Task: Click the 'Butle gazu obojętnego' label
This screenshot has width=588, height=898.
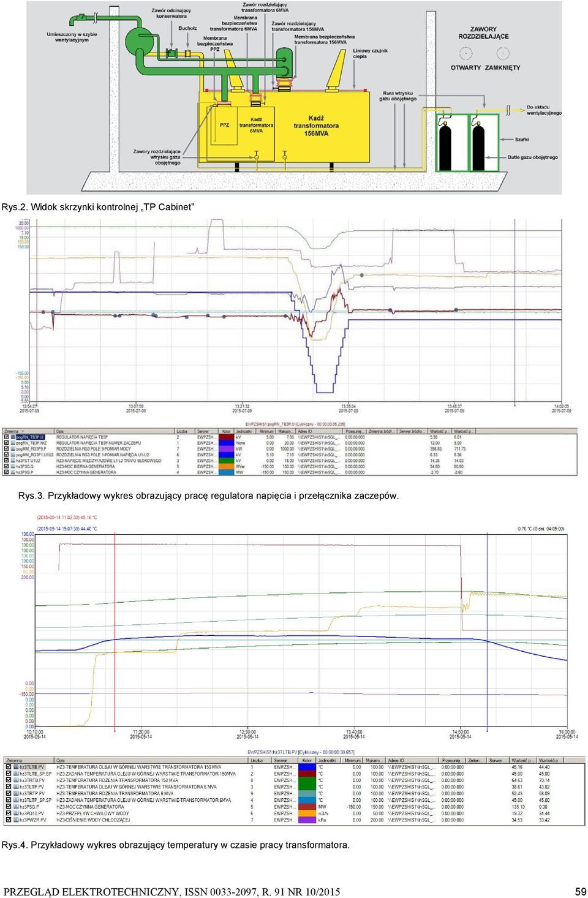Action: pyautogui.click(x=532, y=157)
